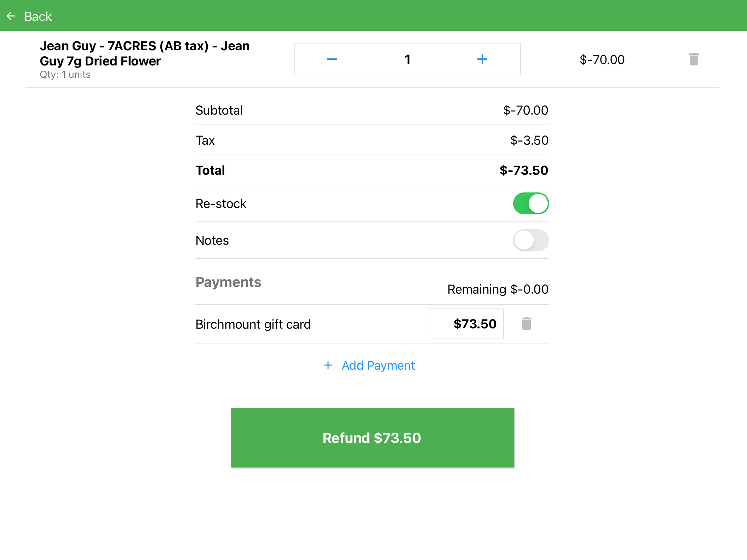The image size is (747, 560).
Task: Click the Tax amount $-3.50
Action: (529, 140)
